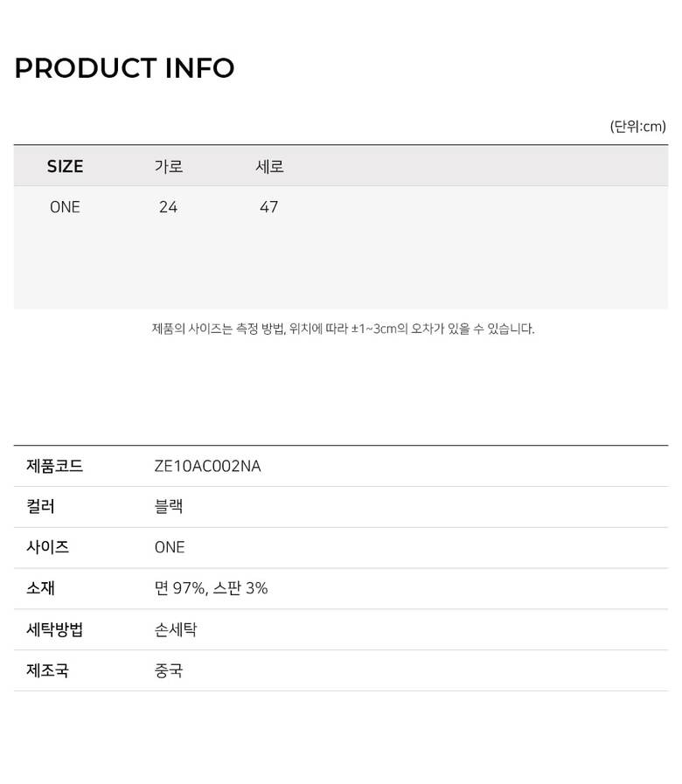The width and height of the screenshot is (682, 784).
Task: Click the 소재 row label
Action: (x=41, y=588)
